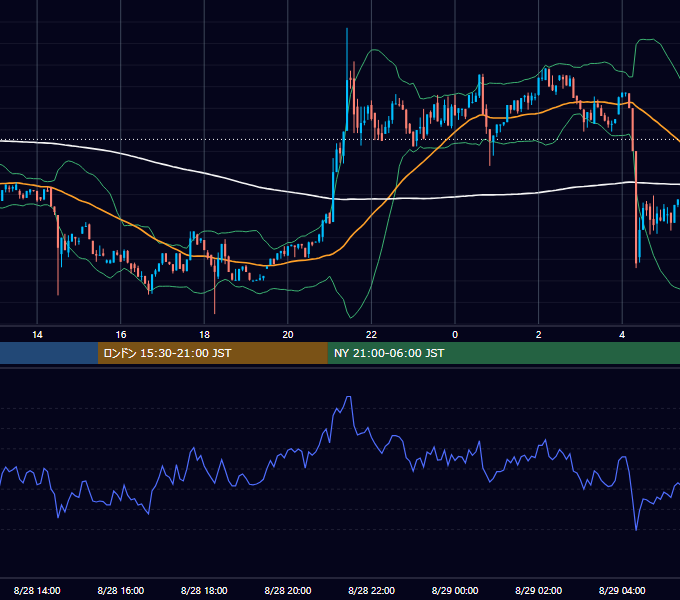Image resolution: width=680 pixels, height=600 pixels.
Task: Click the long red drop candle after 4
Action: coord(636,209)
